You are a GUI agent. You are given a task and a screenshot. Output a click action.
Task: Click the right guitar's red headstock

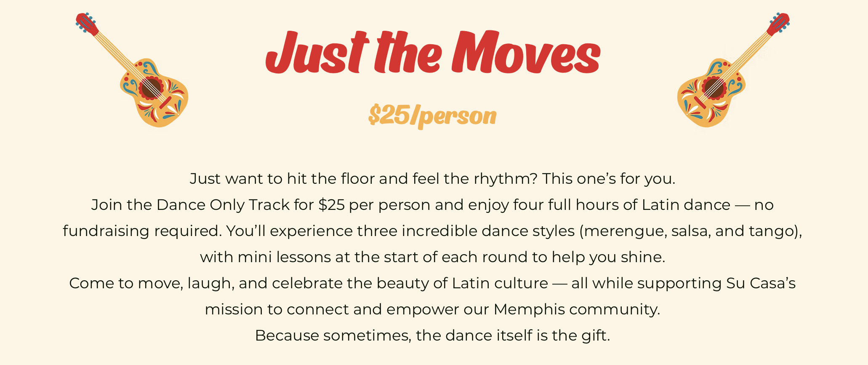tap(778, 24)
